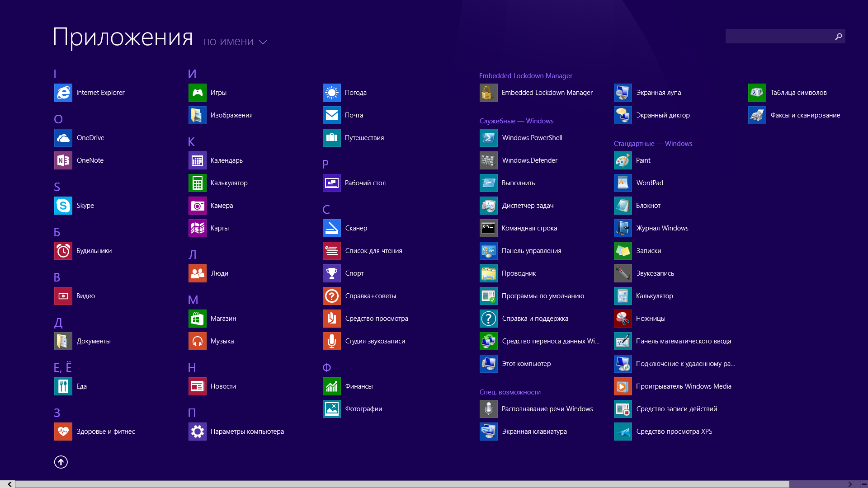Return to Start via the up-arrow button

click(x=61, y=462)
